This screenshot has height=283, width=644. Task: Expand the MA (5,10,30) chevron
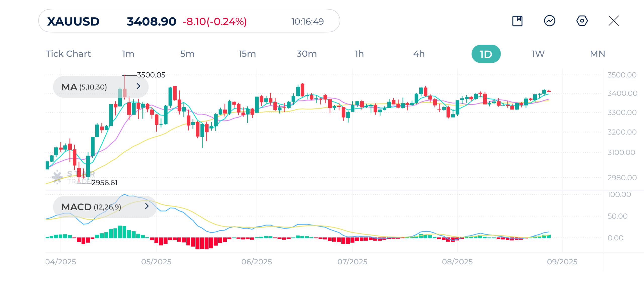click(x=138, y=86)
